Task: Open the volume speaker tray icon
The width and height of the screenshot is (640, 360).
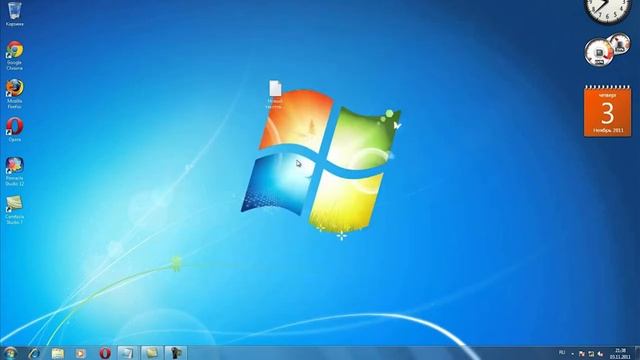Action: coord(600,353)
